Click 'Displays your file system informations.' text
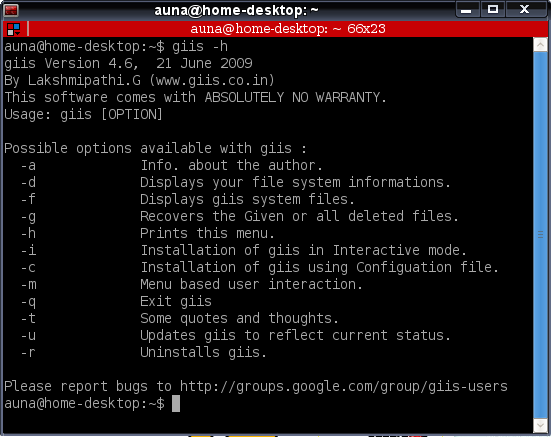 click(295, 183)
